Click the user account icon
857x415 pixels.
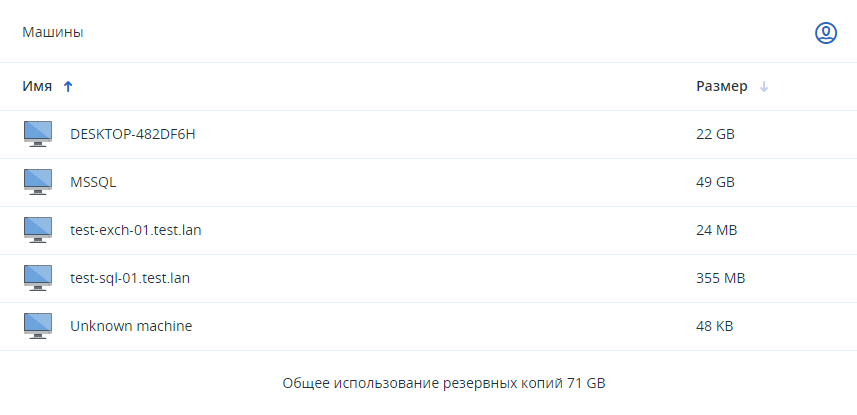point(825,33)
